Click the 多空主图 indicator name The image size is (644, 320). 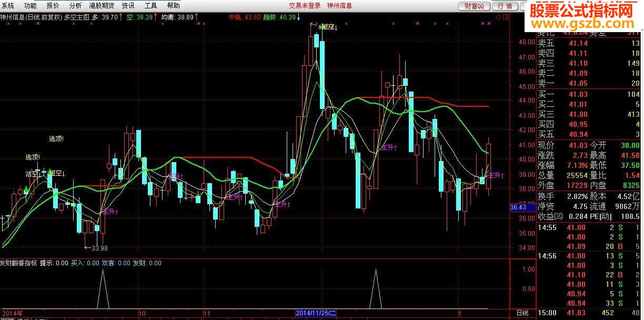coord(77,17)
